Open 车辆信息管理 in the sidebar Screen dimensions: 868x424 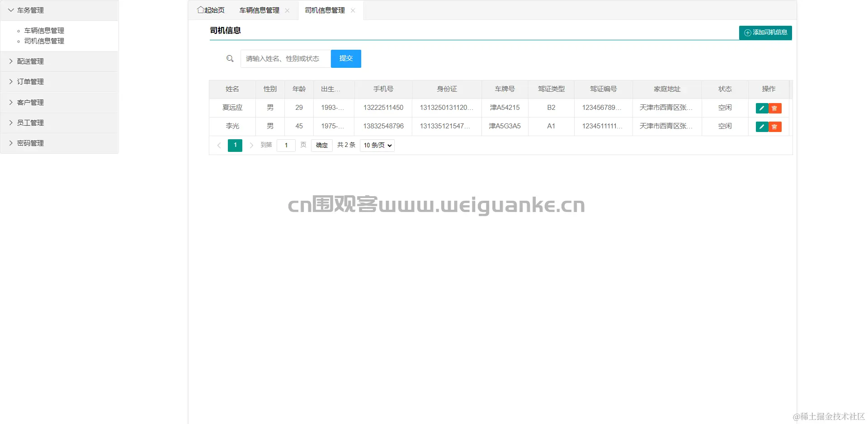(44, 30)
